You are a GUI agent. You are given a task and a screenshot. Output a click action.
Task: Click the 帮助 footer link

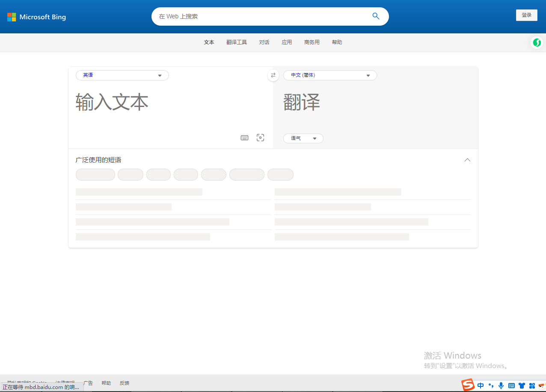coord(106,383)
